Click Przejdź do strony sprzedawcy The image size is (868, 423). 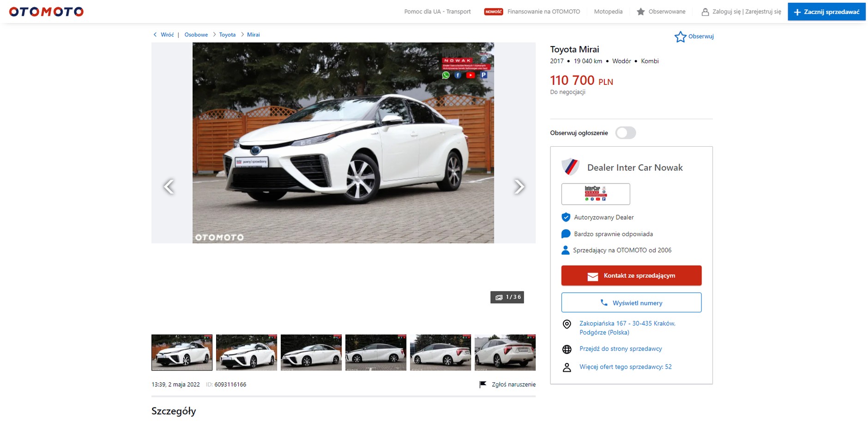[621, 349]
